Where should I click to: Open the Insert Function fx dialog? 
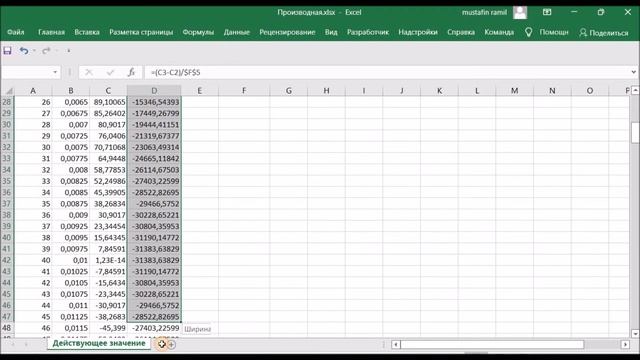131,72
